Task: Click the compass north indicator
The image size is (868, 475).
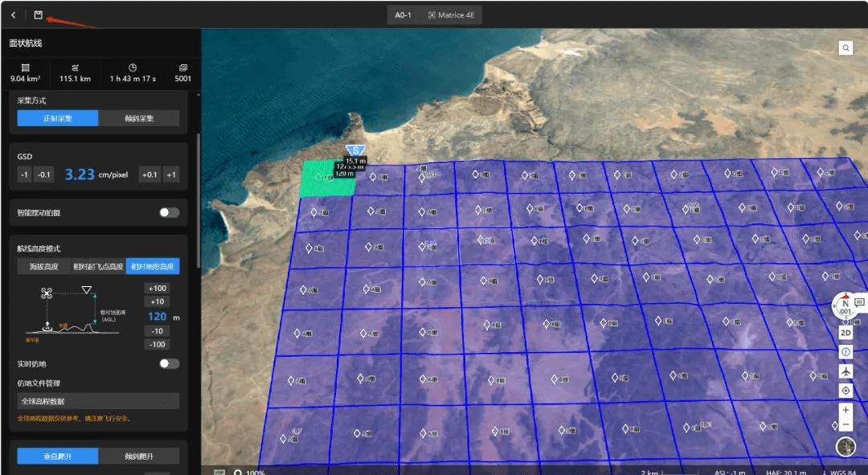Action: coord(845,305)
